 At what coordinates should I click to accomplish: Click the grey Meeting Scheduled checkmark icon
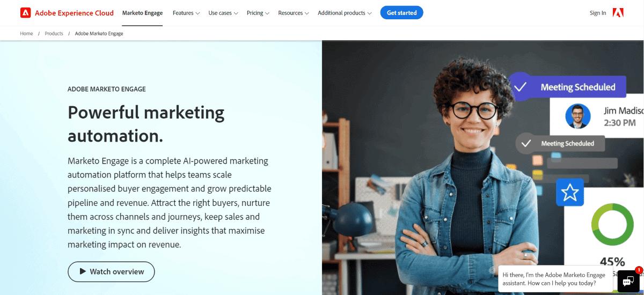(526, 143)
